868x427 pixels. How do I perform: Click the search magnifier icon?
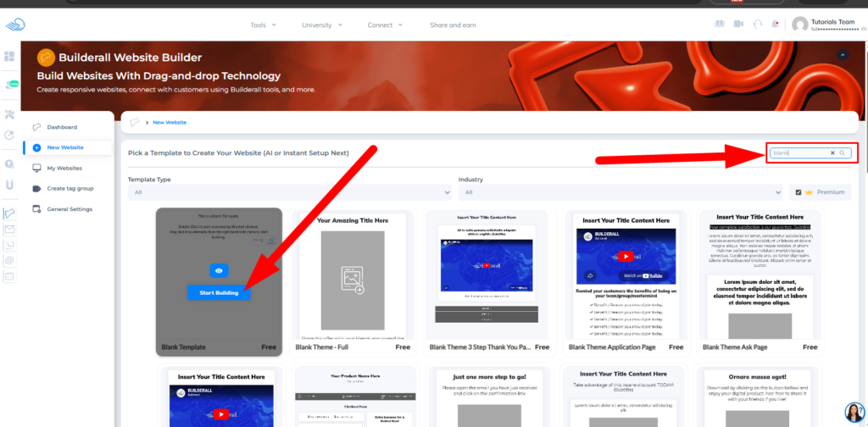[842, 153]
